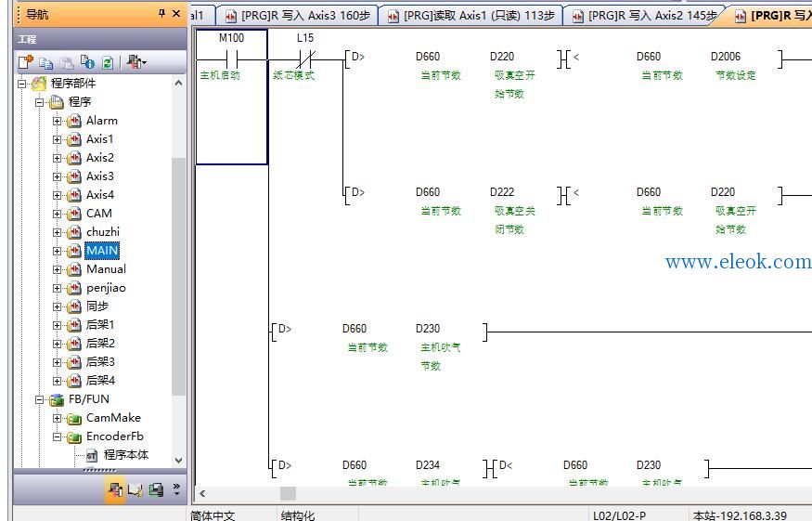Expand the Alarm program node
The image size is (812, 521).
[x=57, y=122]
